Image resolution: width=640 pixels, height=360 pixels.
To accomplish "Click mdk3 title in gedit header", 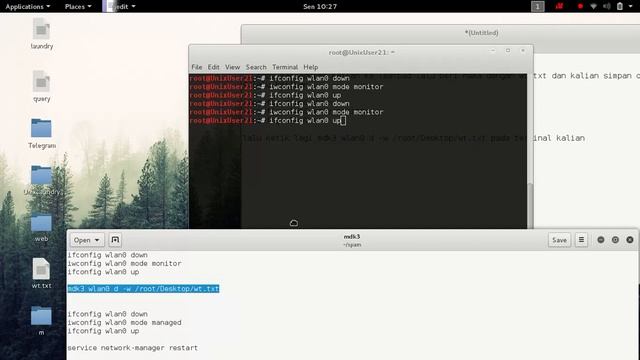I will pos(352,237).
